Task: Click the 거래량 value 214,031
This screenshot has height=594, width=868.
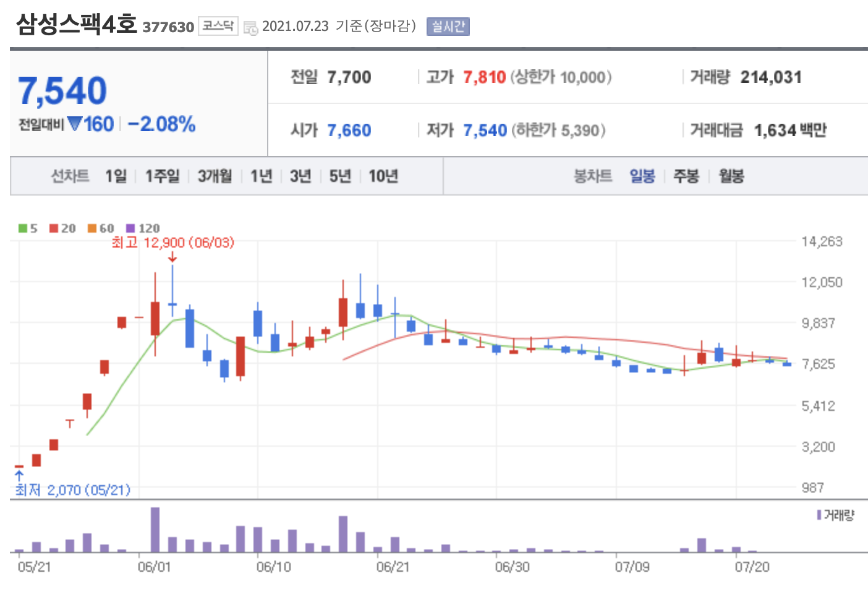Action: coord(771,77)
